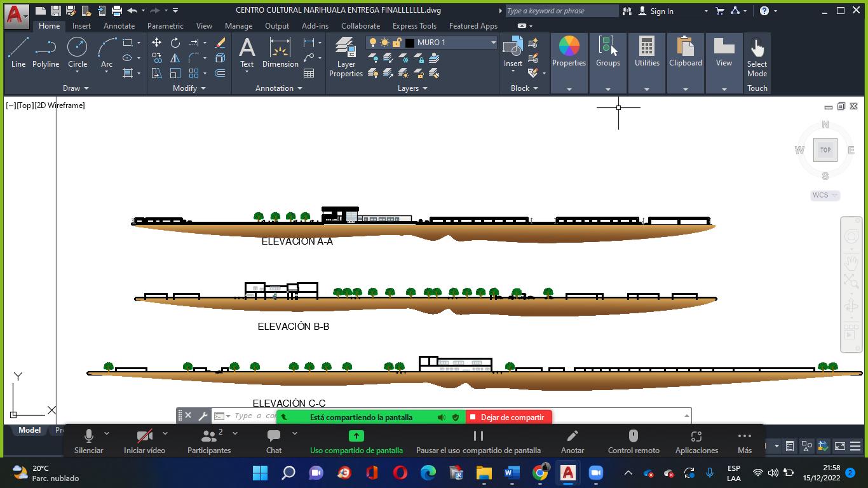Screen dimensions: 868x488
Task: Select the Line drawing tool
Action: click(18, 52)
